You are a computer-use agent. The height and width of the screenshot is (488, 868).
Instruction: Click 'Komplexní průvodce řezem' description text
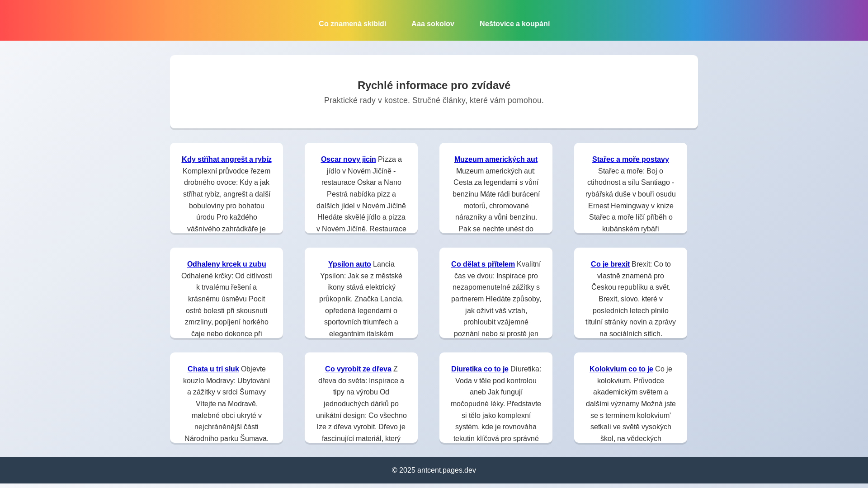(x=226, y=200)
